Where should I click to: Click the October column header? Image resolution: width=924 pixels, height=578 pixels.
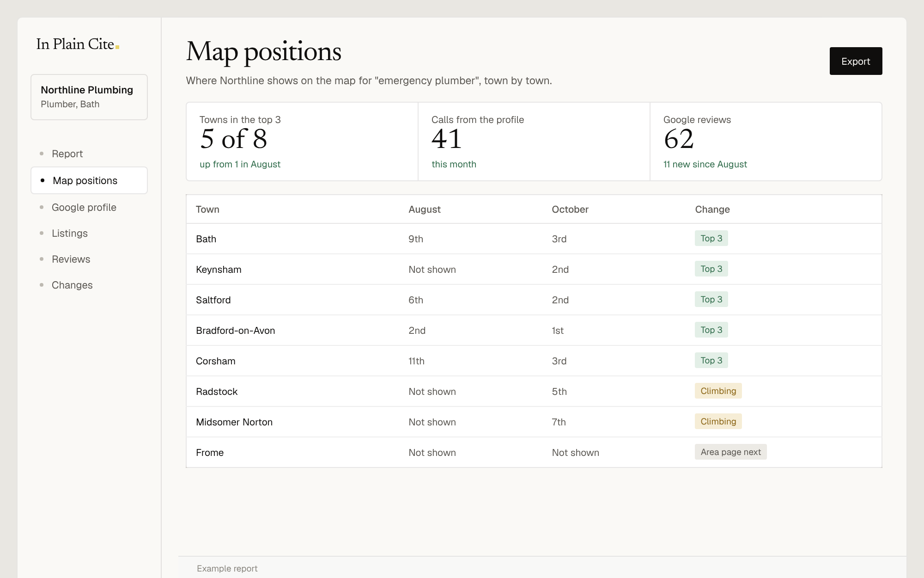point(570,209)
